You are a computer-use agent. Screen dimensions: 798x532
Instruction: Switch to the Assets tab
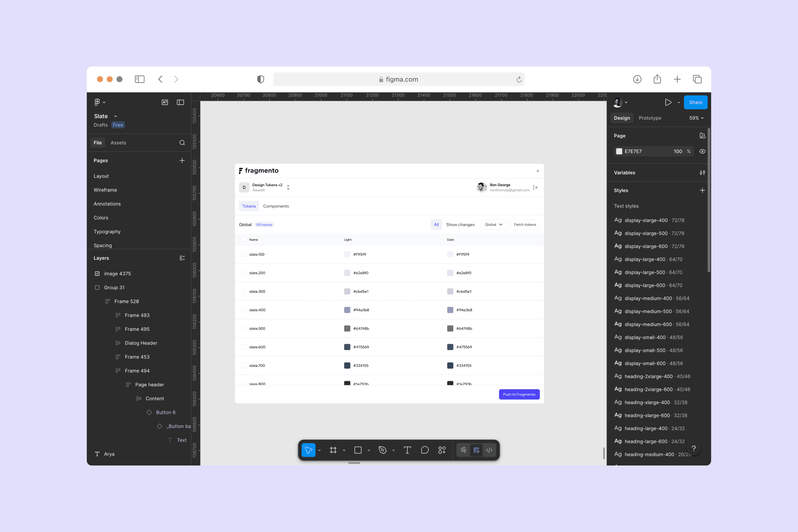[118, 143]
